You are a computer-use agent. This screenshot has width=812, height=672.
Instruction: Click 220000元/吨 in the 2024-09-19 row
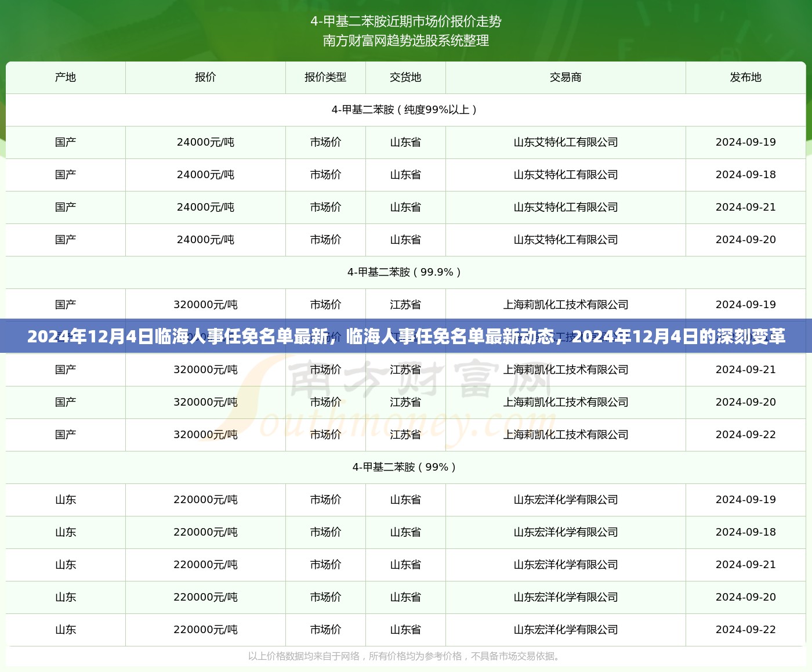[205, 500]
